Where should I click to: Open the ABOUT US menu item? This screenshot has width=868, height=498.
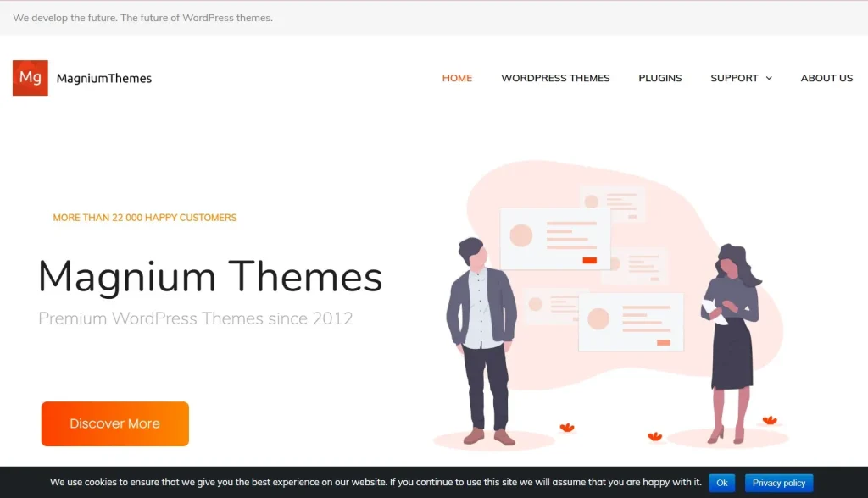pos(826,78)
